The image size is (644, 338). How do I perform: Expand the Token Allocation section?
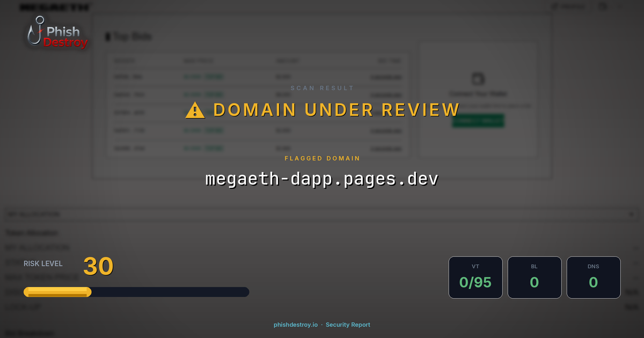click(x=32, y=232)
